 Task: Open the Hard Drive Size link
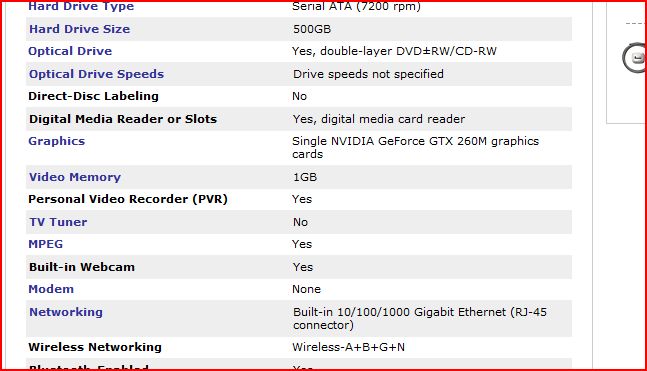80,29
